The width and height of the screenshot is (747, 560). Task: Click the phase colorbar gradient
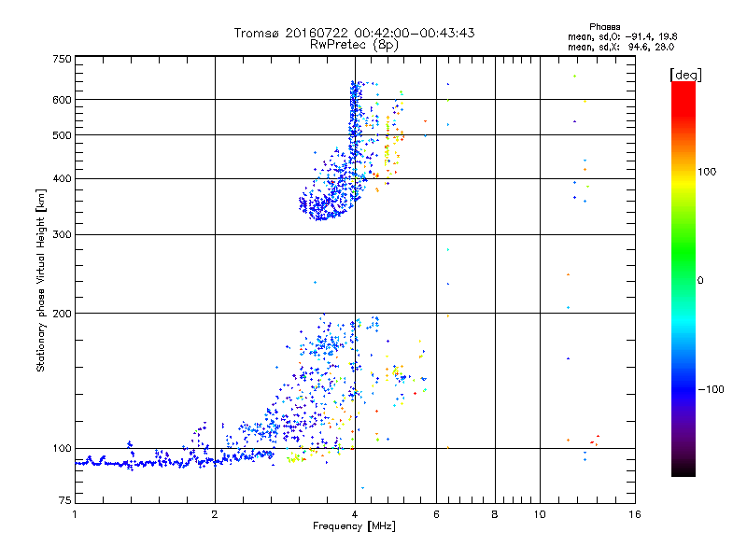[684, 278]
